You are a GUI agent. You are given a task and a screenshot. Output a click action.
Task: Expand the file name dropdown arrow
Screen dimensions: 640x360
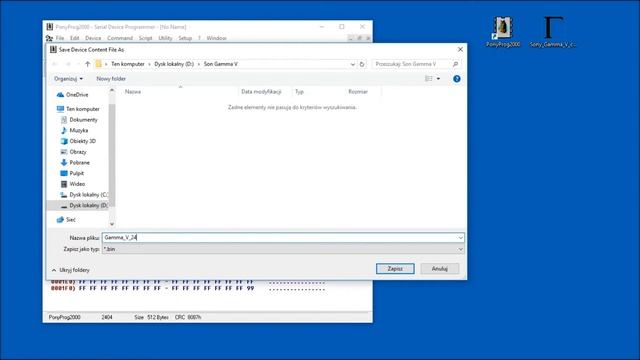coord(460,238)
